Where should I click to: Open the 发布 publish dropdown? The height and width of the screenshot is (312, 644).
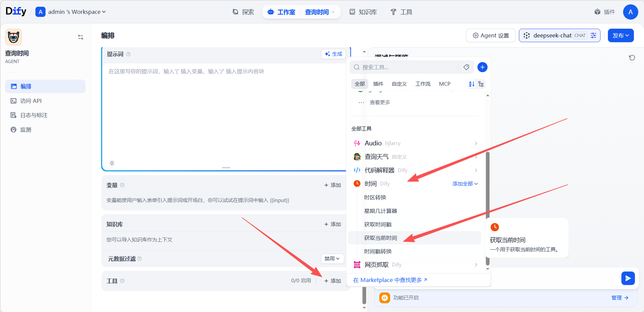621,35
